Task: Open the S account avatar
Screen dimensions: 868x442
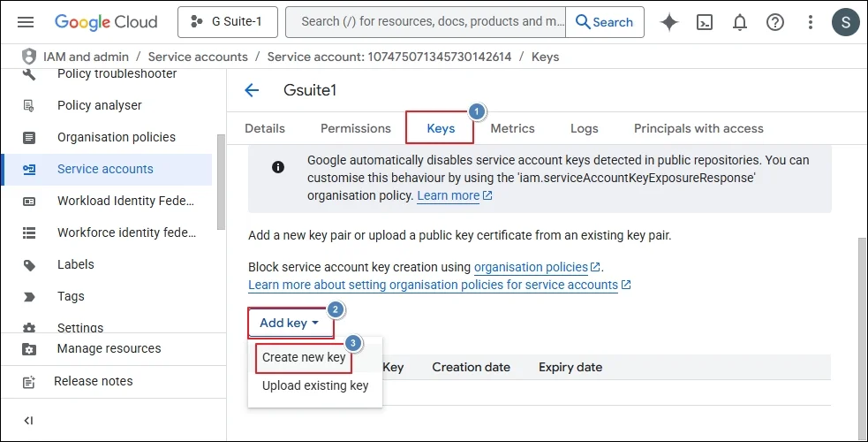Action: 845,22
